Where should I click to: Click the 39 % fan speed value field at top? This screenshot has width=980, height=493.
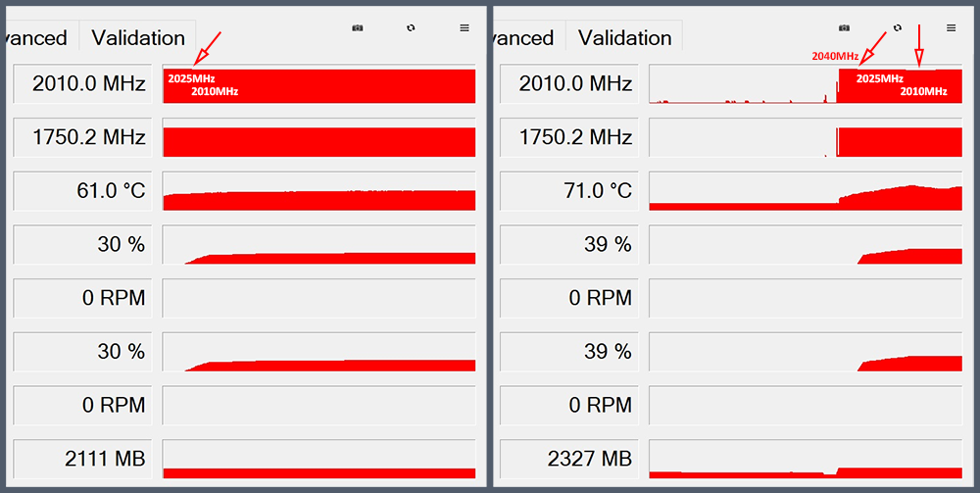(569, 244)
